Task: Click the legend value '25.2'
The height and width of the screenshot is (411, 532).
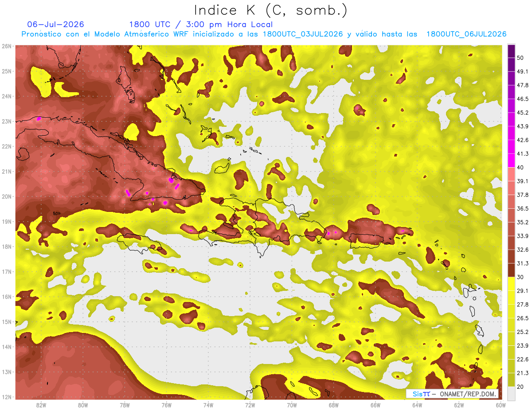Action: (x=522, y=332)
